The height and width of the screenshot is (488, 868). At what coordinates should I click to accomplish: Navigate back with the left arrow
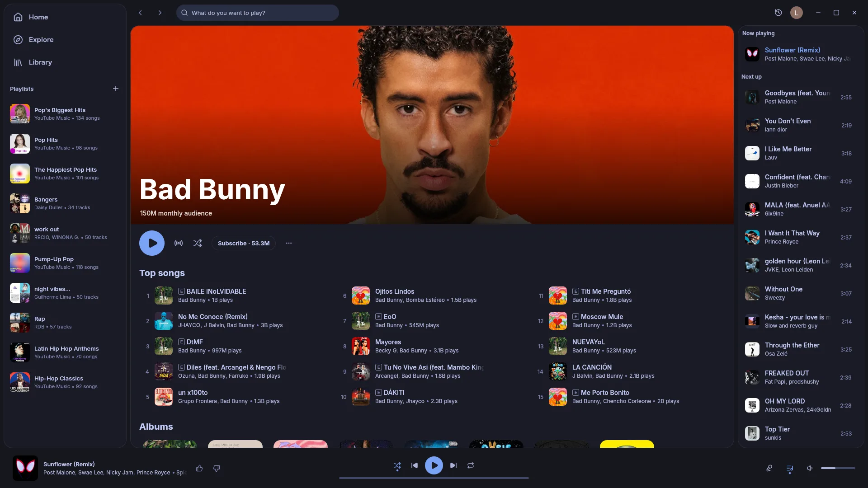click(x=140, y=13)
